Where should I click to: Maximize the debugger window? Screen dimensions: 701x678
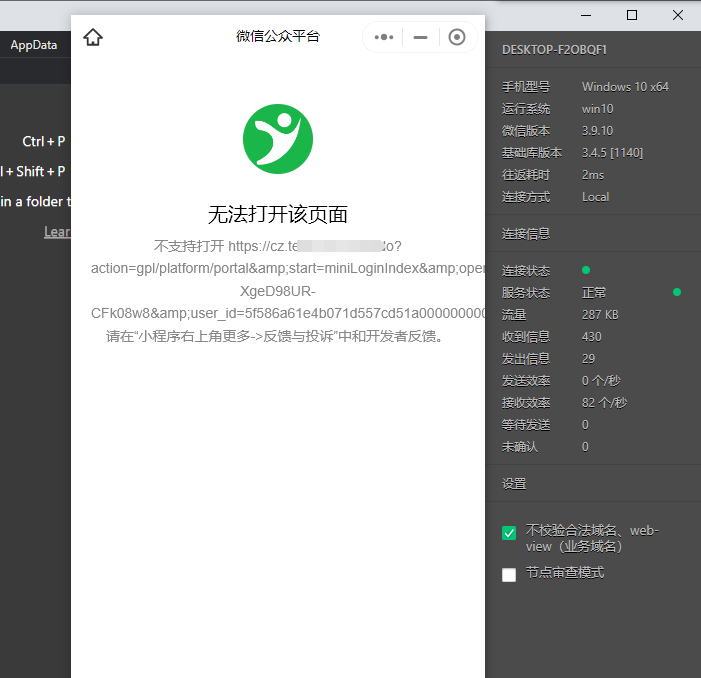coord(632,15)
